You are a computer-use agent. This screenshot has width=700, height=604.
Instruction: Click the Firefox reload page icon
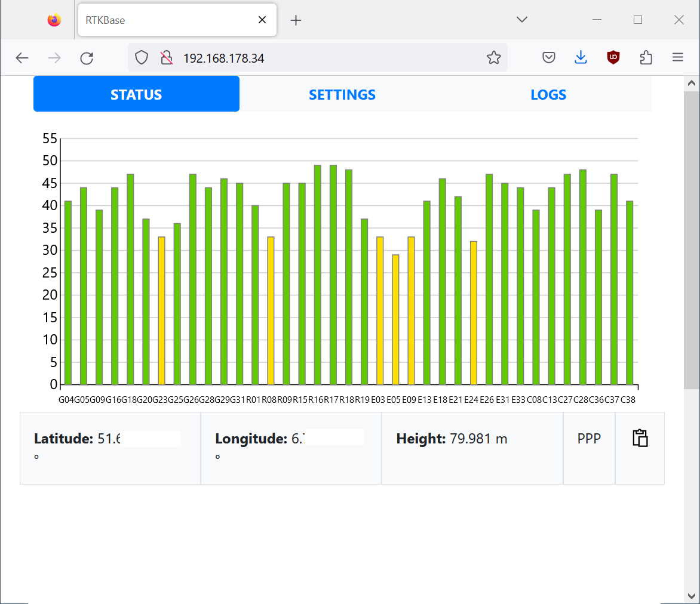(87, 58)
